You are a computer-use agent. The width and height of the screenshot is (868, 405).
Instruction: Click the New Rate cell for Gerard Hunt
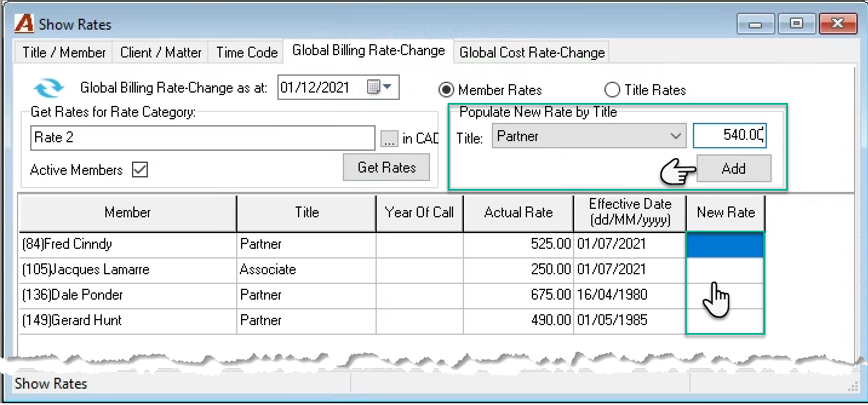tap(726, 321)
